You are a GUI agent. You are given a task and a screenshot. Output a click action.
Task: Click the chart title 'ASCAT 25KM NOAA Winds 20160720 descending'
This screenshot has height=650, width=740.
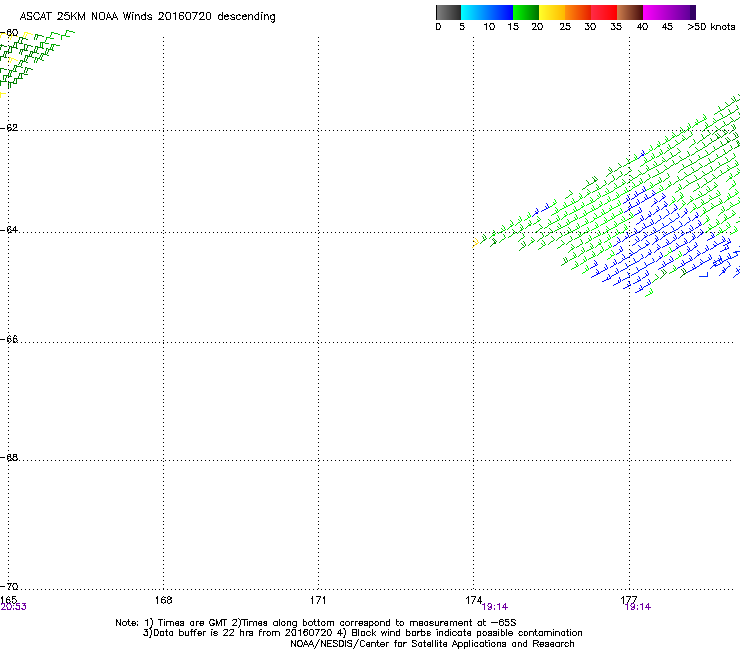(147, 17)
